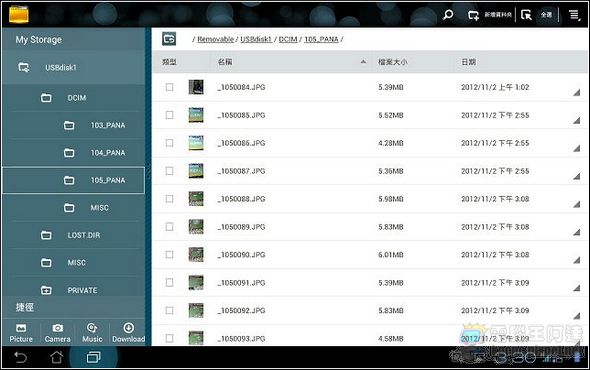590x370 pixels.
Task: Open thumbnail of _1050084.JPG
Action: [196, 87]
